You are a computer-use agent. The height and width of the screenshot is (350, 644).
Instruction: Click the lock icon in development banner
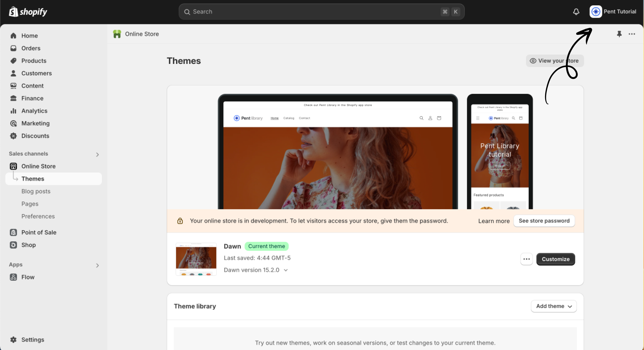tap(180, 221)
